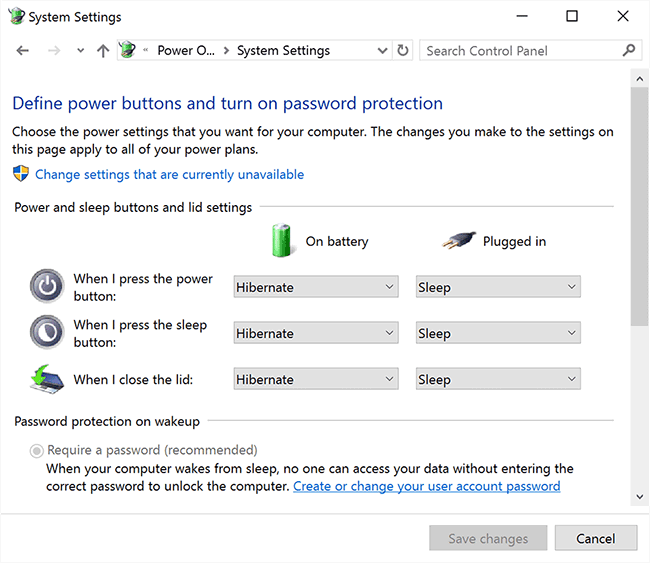Open address bar history dropdown arrow

coord(383,51)
